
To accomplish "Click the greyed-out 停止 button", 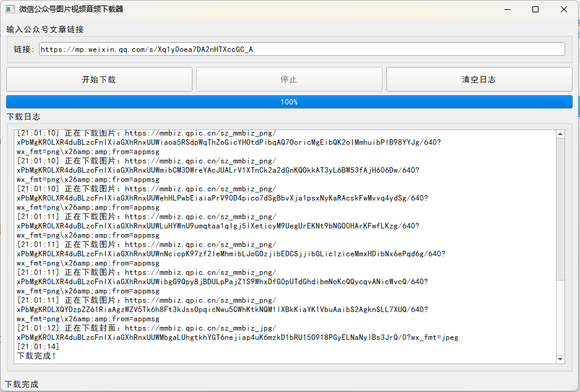I will click(289, 79).
